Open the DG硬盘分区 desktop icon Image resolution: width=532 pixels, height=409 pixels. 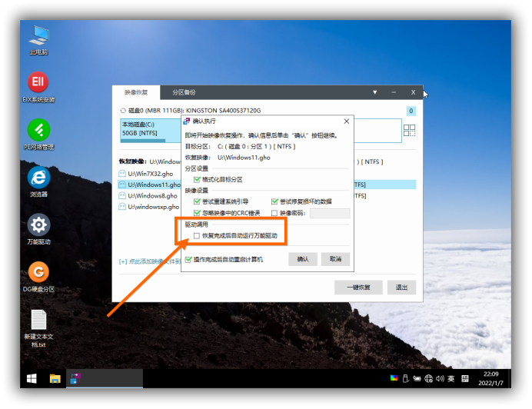coord(38,271)
